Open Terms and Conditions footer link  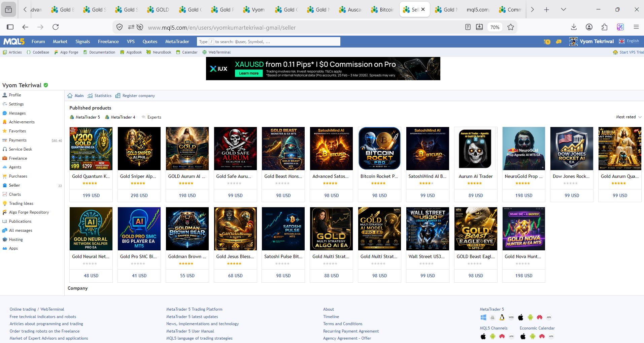coord(343,324)
